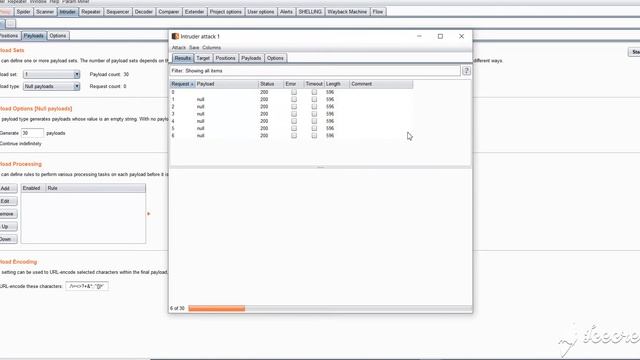Sort results by the Request column header
The width and height of the screenshot is (640, 360).
pos(182,84)
